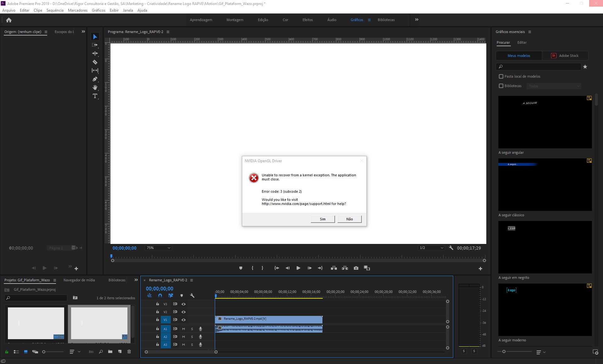Open the New Item icon in project panel
This screenshot has height=364, width=603.
[x=120, y=352]
